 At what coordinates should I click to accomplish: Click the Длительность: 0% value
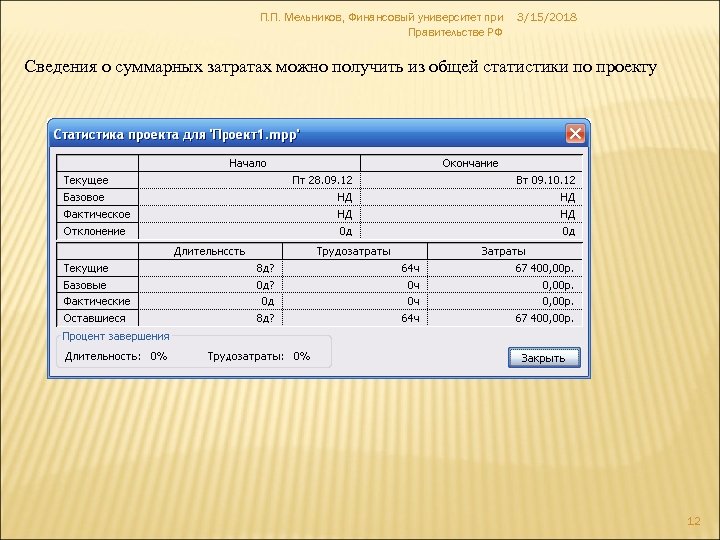[159, 356]
